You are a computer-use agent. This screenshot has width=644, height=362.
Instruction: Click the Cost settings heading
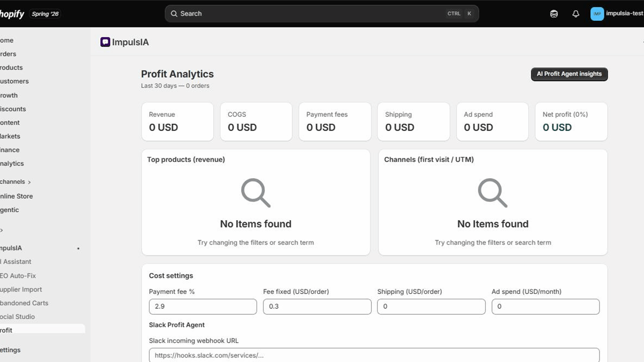point(171,276)
